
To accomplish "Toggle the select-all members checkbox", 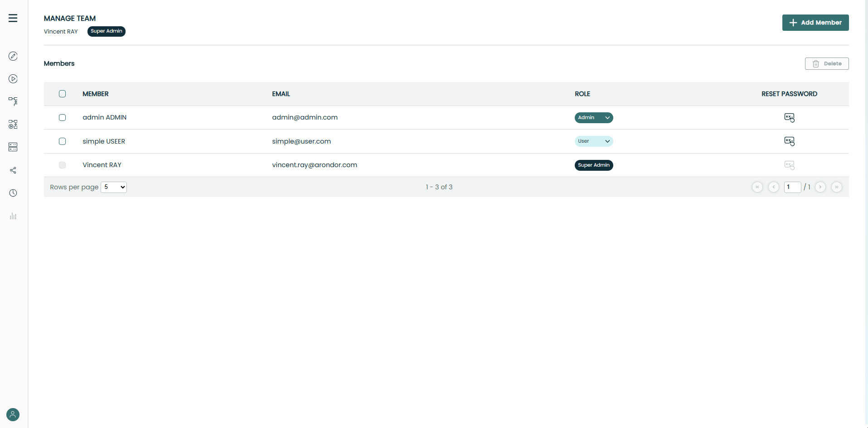I will click(63, 94).
